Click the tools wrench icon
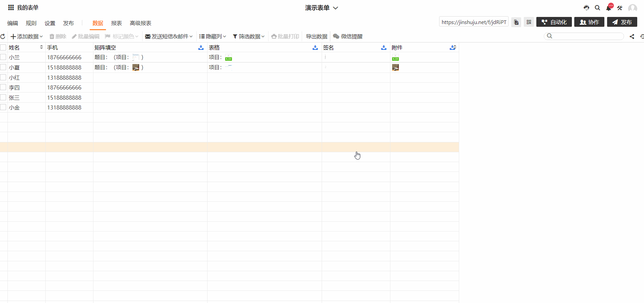 [620, 8]
